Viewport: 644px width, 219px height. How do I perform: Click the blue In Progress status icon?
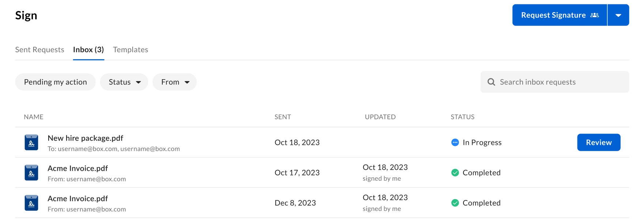455,142
